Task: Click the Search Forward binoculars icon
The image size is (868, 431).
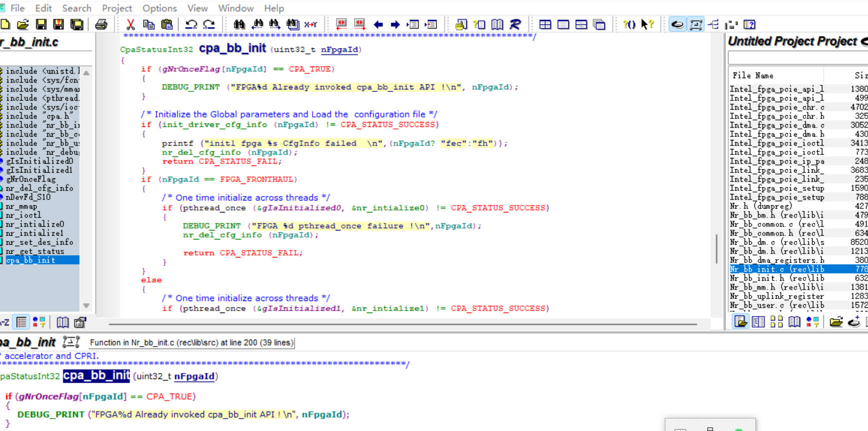Action: point(275,24)
